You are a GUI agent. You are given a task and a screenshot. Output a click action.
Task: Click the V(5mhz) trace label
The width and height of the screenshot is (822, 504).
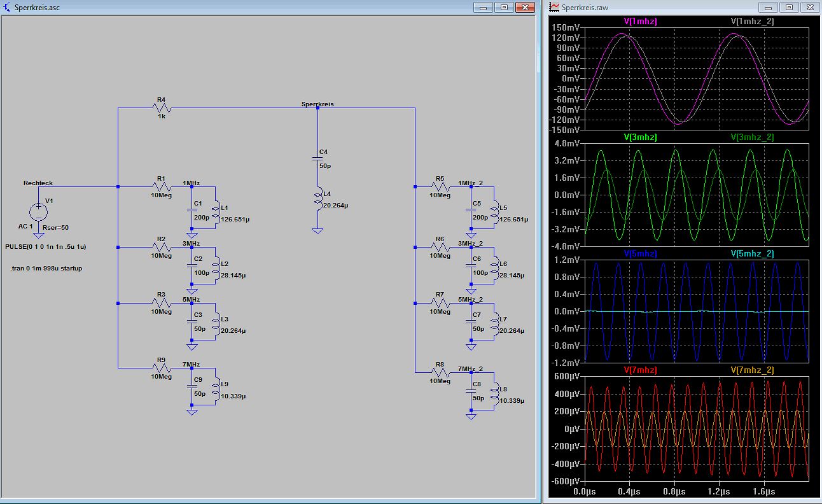640,253
